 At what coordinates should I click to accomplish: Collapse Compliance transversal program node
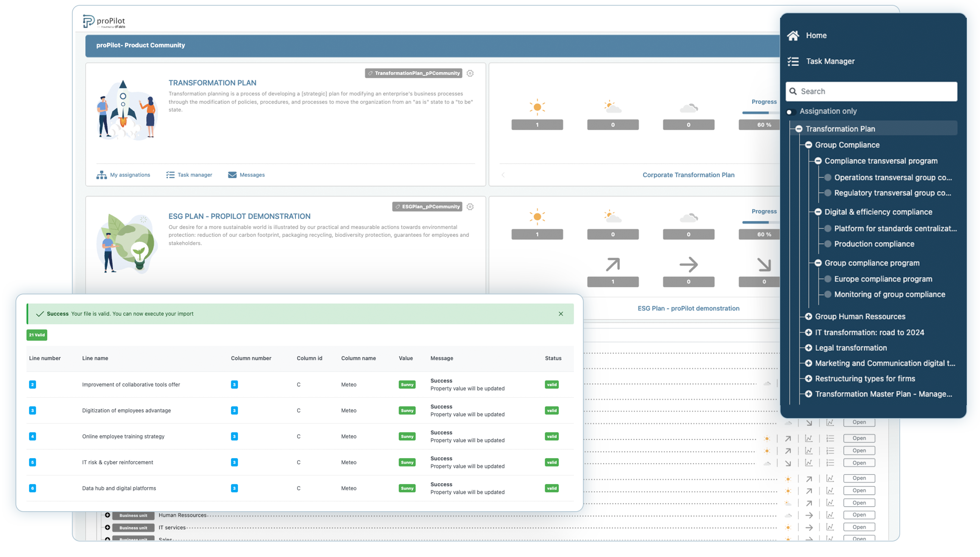pyautogui.click(x=818, y=161)
